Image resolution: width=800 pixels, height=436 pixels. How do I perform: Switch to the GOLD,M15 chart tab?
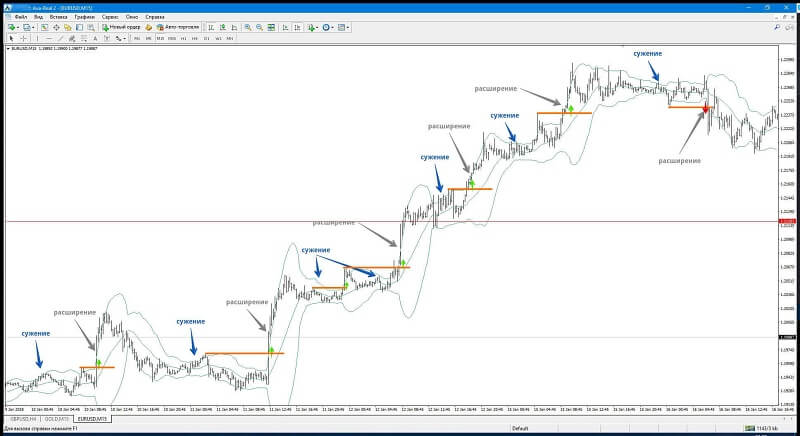pyautogui.click(x=57, y=419)
